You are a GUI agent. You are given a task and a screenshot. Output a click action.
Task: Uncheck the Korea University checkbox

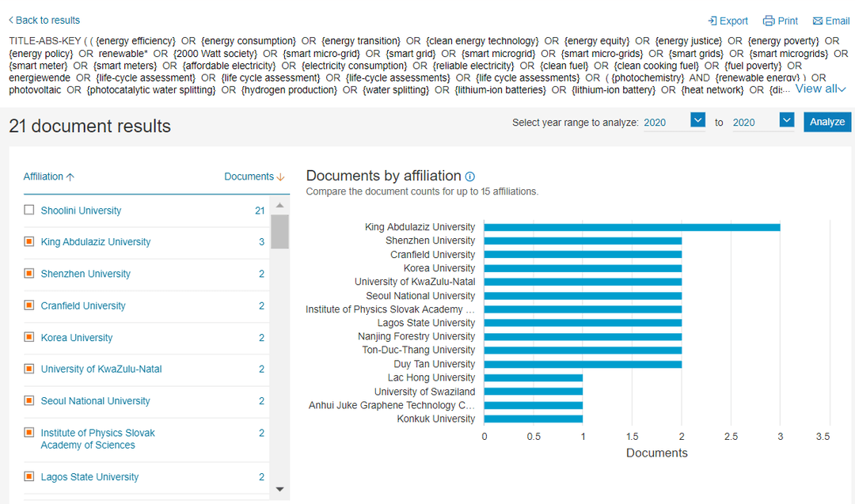click(x=29, y=337)
